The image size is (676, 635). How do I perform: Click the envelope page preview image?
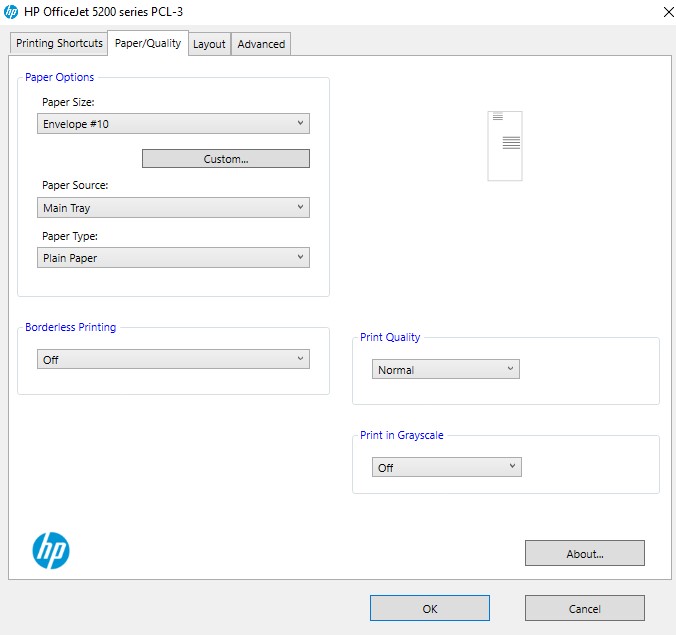pos(505,146)
